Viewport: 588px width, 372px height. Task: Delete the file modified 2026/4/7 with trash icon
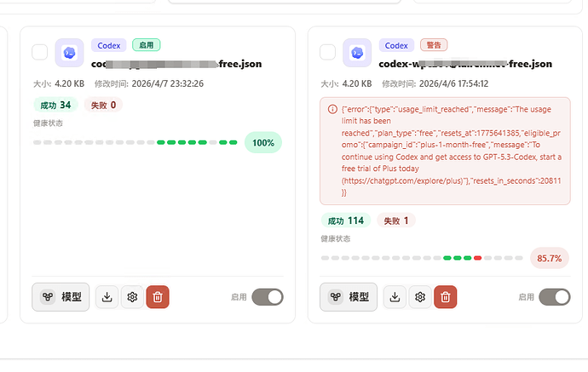pos(158,297)
